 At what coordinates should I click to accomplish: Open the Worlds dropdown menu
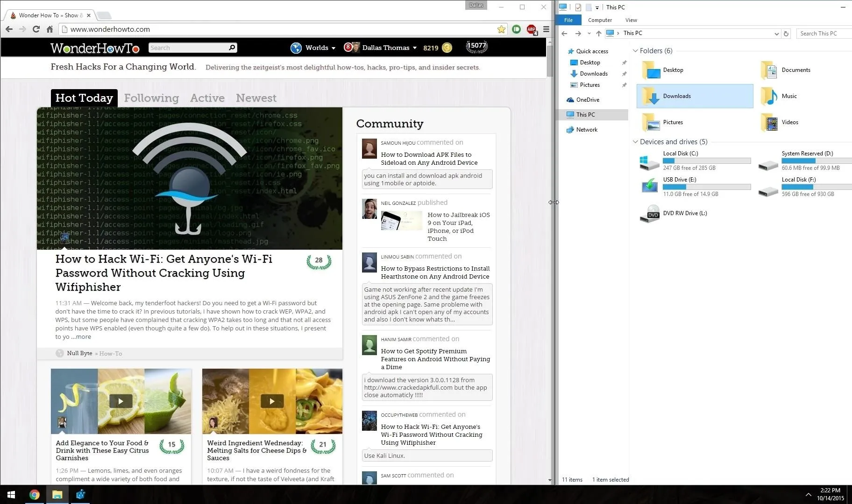click(320, 48)
